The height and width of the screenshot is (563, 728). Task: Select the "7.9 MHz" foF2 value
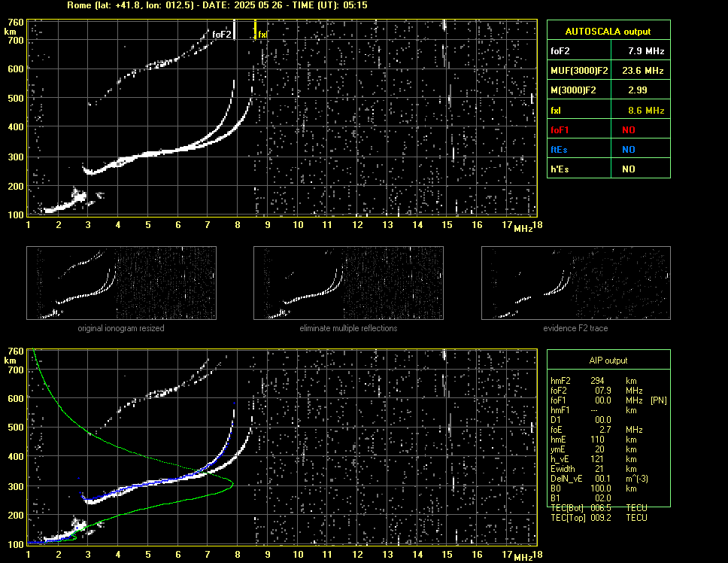[x=646, y=51]
